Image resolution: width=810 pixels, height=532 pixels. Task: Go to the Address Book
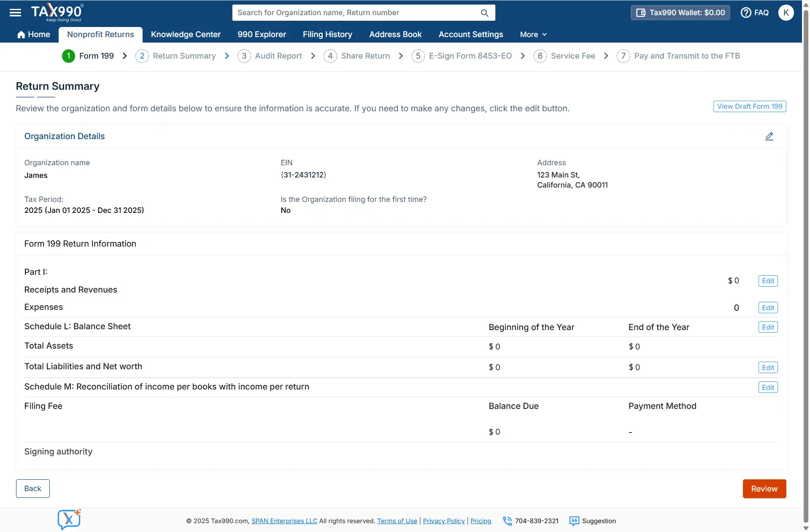pyautogui.click(x=395, y=34)
